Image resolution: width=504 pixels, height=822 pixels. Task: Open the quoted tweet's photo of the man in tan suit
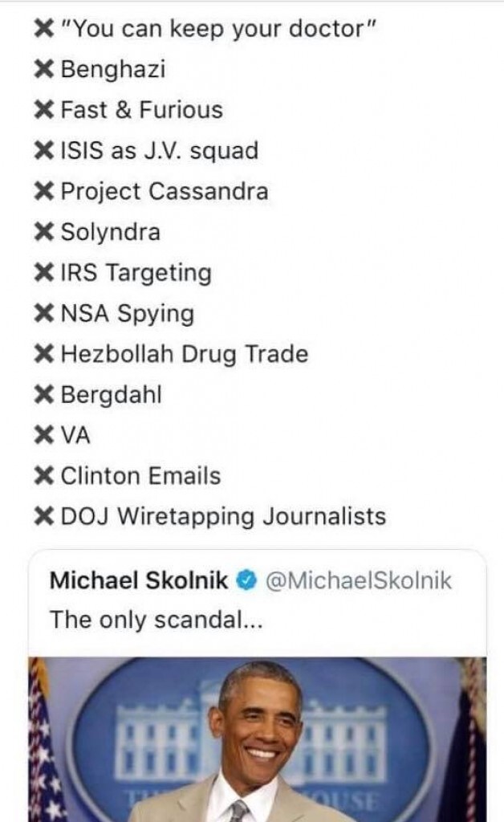(x=257, y=739)
